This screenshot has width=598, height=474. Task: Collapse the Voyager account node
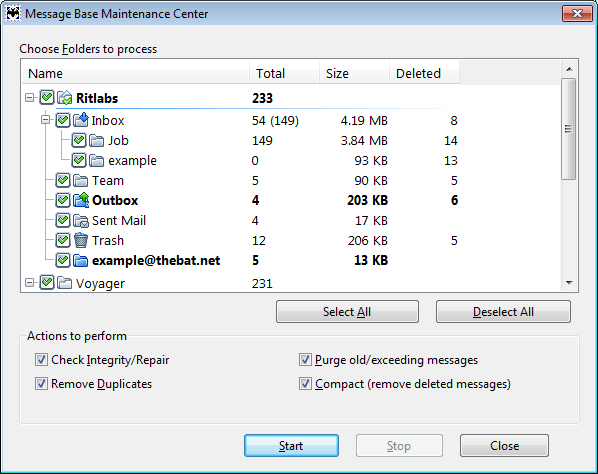point(30,283)
